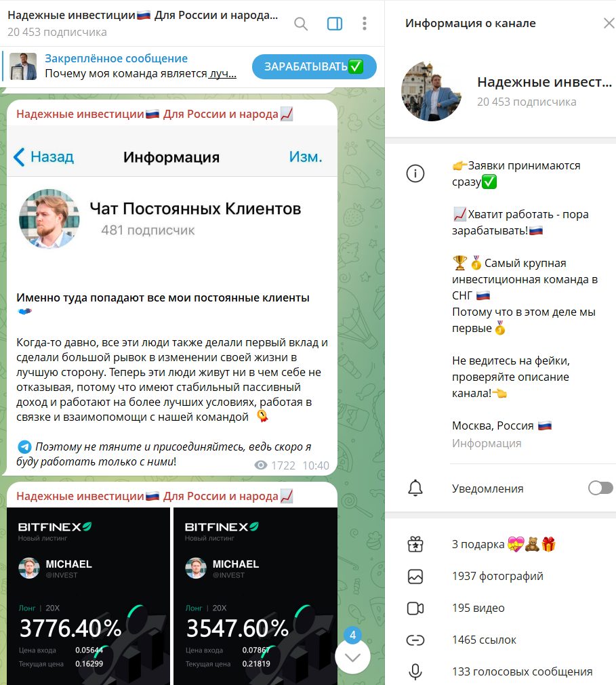Toggle the Уведомления notifications switch

point(600,488)
